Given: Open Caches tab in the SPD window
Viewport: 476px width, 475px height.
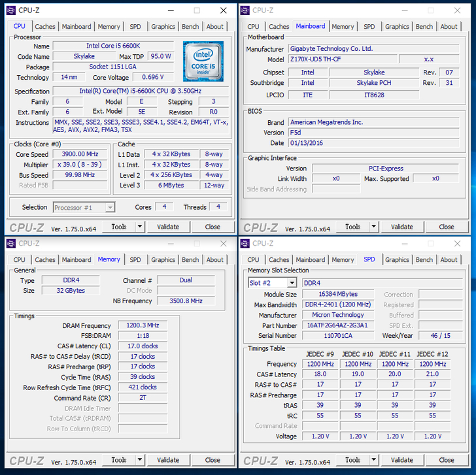Looking at the screenshot, I should click(279, 260).
